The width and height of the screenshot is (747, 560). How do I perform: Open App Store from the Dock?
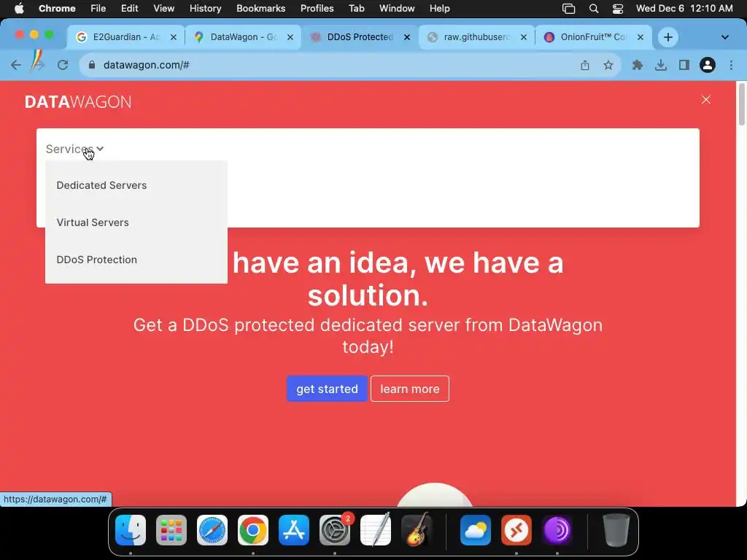294,530
